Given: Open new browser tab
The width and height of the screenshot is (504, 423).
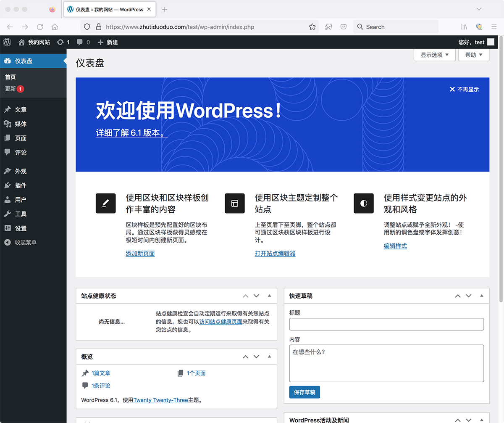Looking at the screenshot, I should [x=165, y=9].
